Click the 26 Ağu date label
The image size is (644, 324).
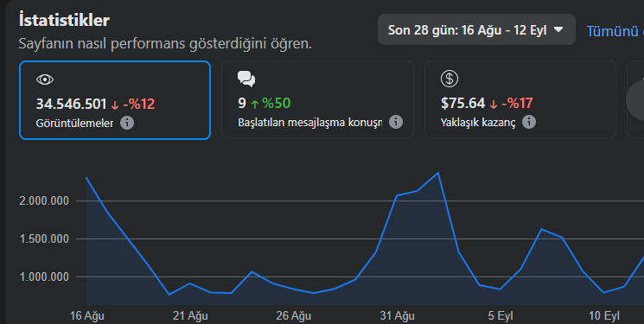coord(294,315)
